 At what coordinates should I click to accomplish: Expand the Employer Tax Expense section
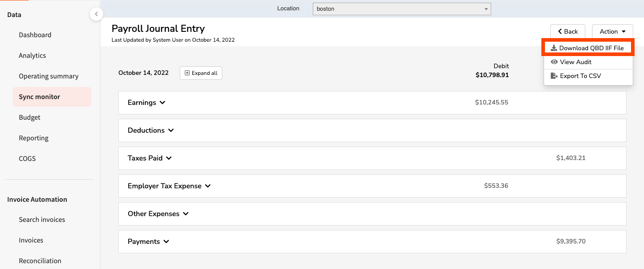pyautogui.click(x=169, y=186)
